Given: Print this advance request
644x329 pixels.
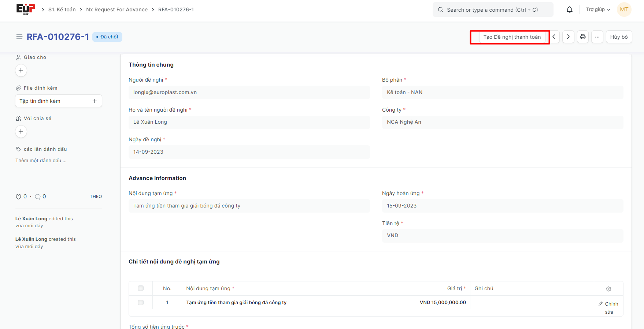Looking at the screenshot, I should pyautogui.click(x=583, y=37).
